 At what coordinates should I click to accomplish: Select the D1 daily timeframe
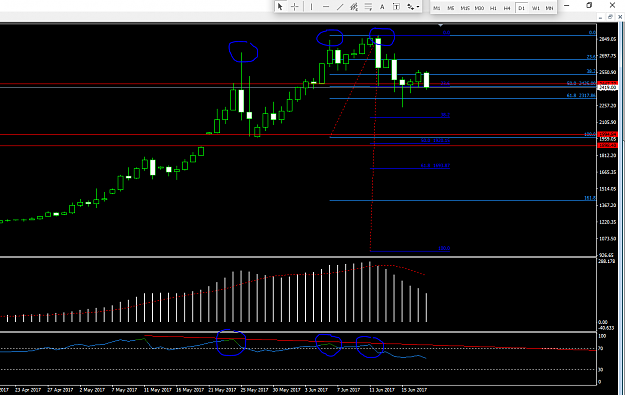[x=521, y=8]
